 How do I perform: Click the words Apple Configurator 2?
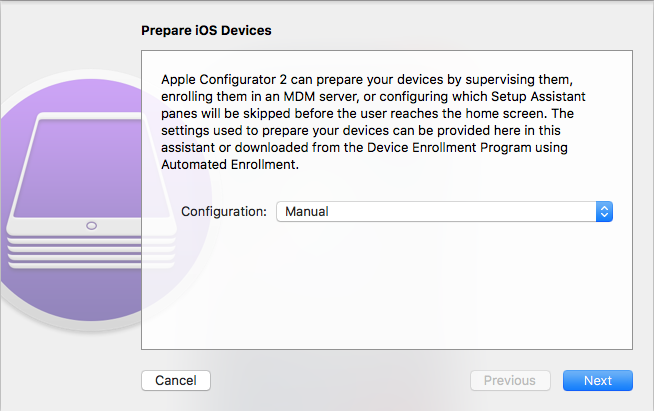(224, 79)
